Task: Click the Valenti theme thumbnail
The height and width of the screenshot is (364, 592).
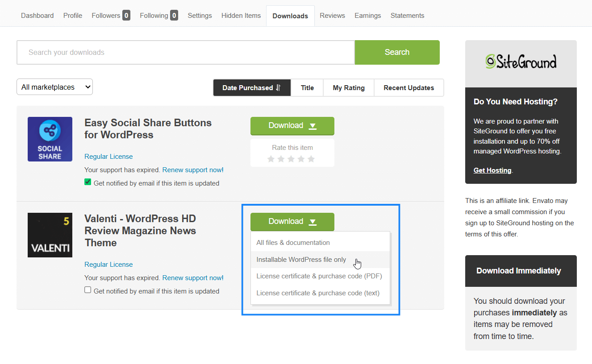Action: (50, 235)
